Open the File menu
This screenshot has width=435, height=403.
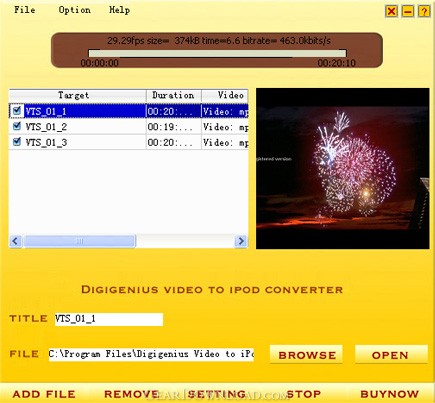pos(25,10)
